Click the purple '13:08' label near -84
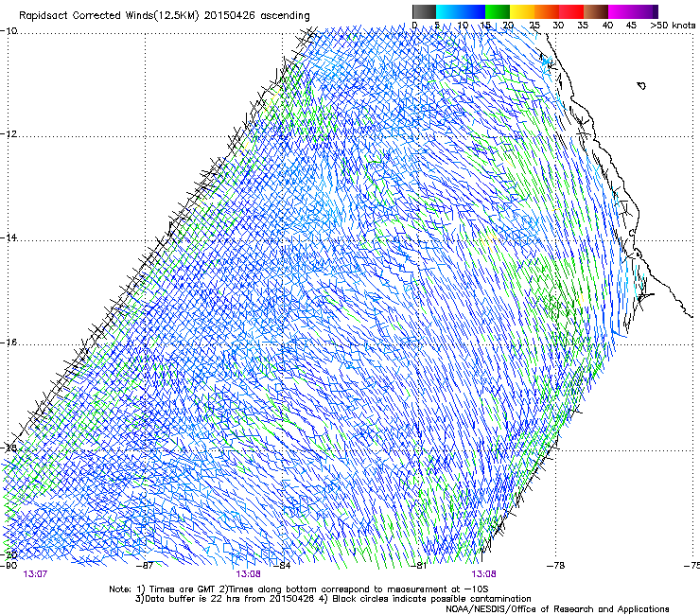700x615 pixels. pyautogui.click(x=248, y=574)
